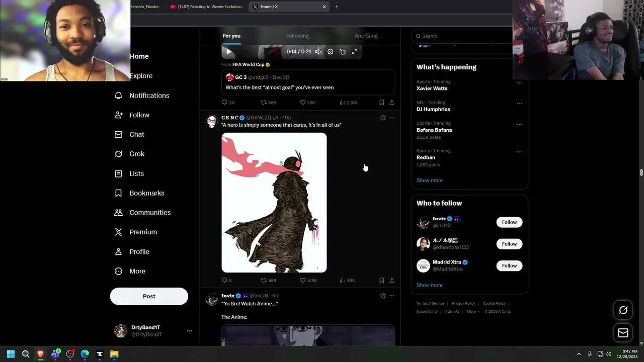
Task: Open Communities in the sidebar
Action: pos(142,213)
